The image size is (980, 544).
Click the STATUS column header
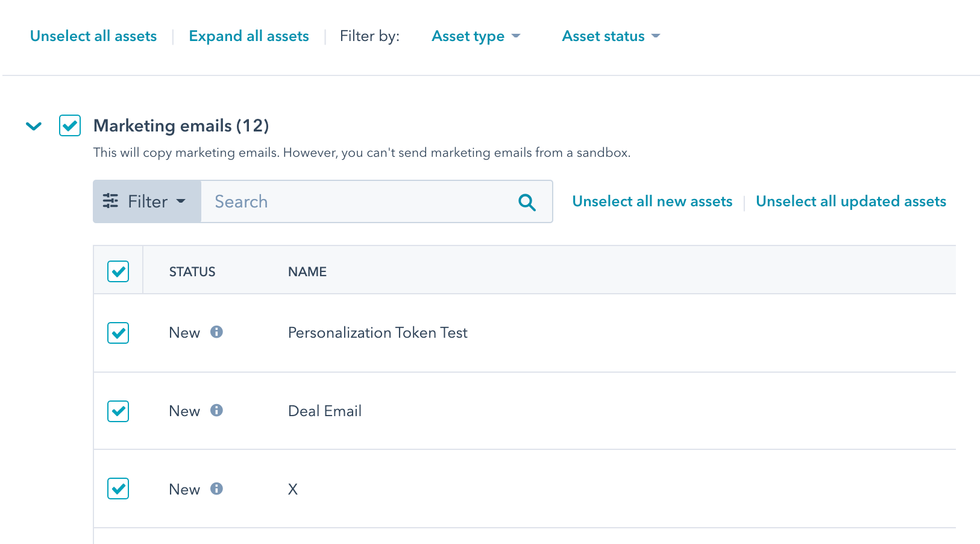coord(192,272)
